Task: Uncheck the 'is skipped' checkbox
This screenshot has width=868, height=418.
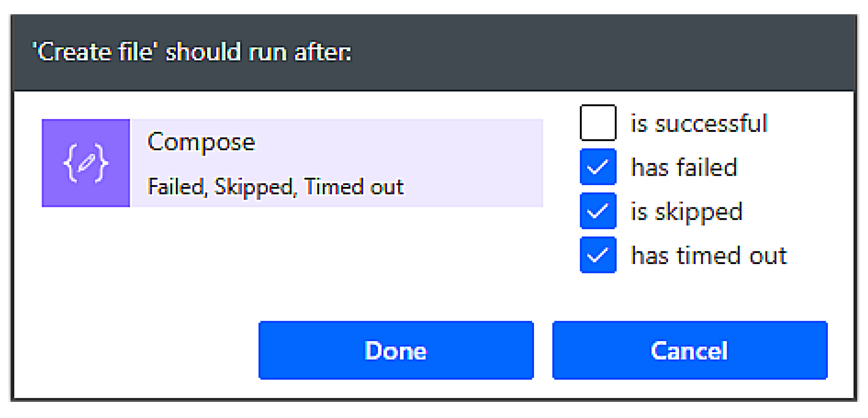Action: [598, 211]
